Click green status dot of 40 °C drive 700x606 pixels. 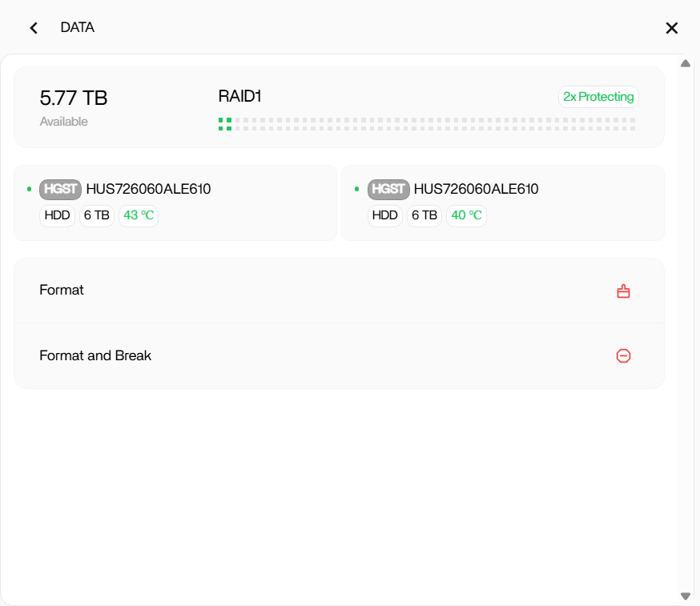point(357,190)
